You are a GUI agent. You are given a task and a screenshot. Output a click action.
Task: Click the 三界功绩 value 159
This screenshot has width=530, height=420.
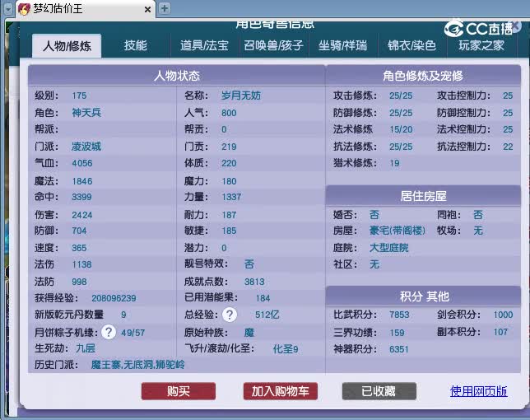pos(397,333)
